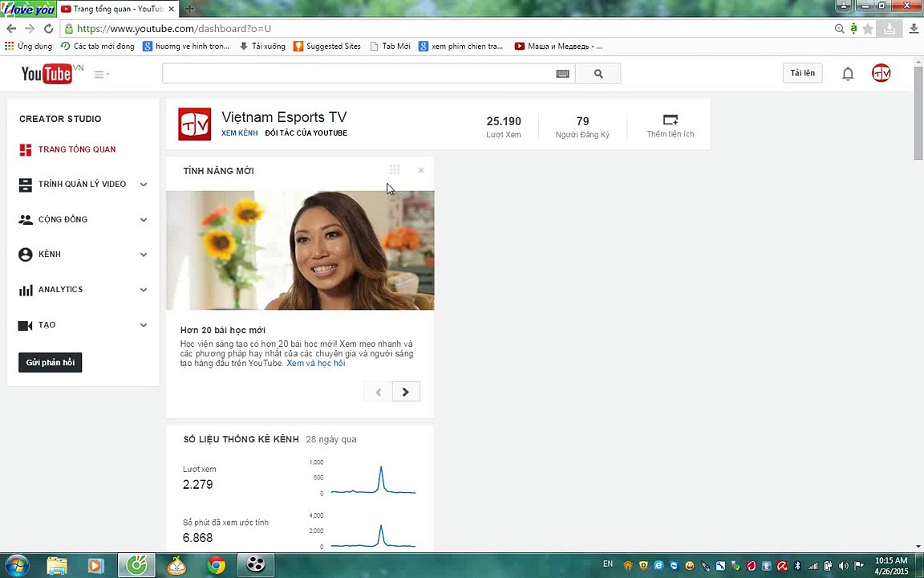The image size is (924, 578).
Task: Open the Xem và học hỏi link
Action: (316, 364)
